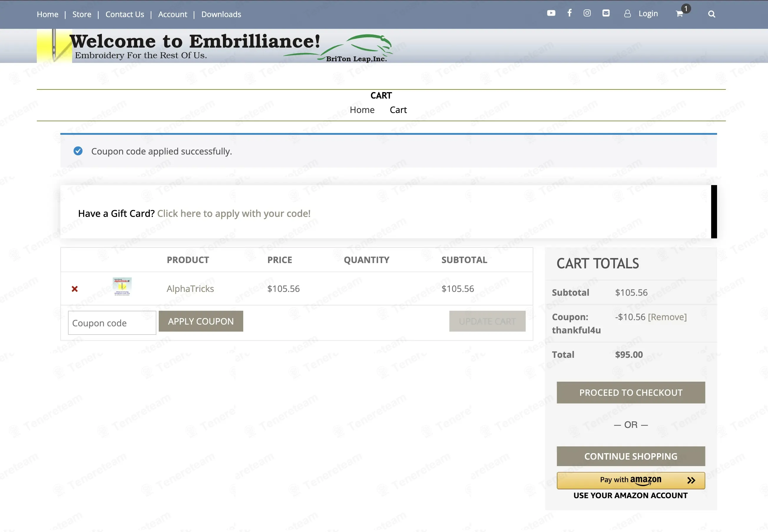The height and width of the screenshot is (532, 768).
Task: Click Proceed to Checkout button
Action: point(630,393)
